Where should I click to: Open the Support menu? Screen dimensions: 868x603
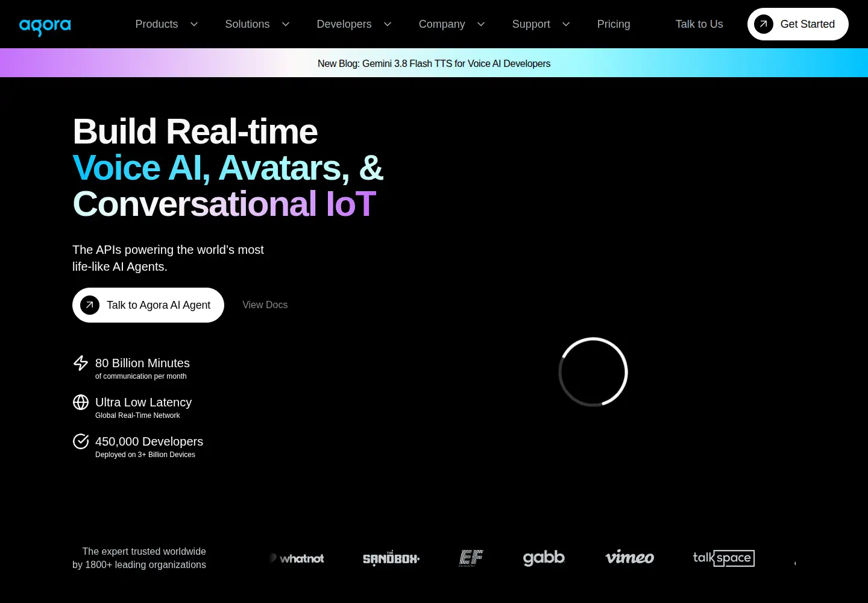(531, 24)
